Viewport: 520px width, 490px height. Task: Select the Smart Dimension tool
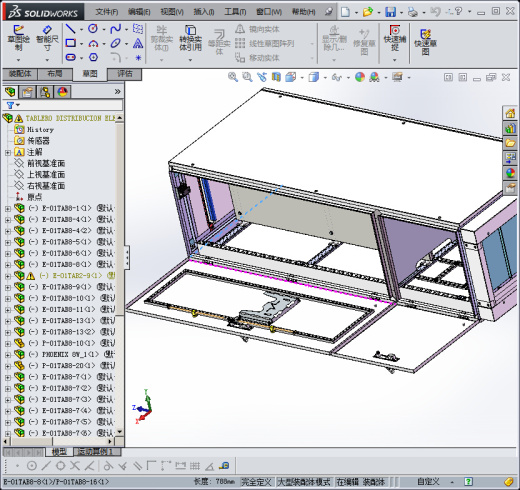[x=47, y=39]
